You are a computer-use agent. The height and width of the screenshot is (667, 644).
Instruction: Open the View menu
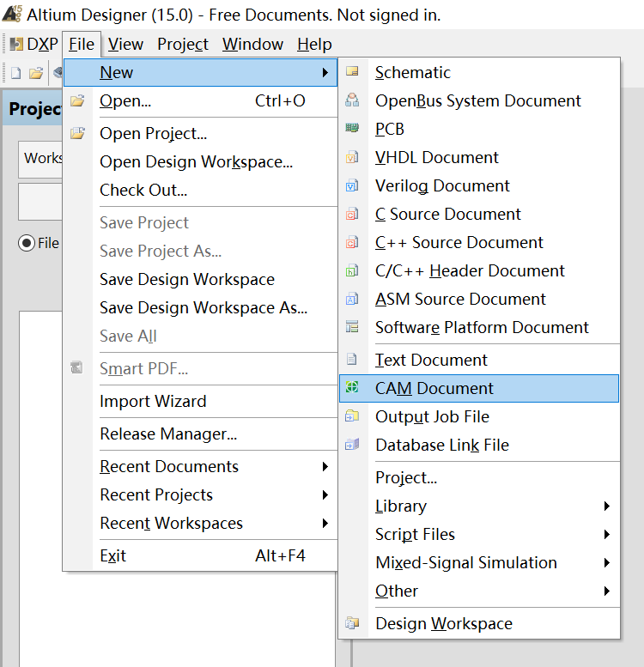pos(125,45)
